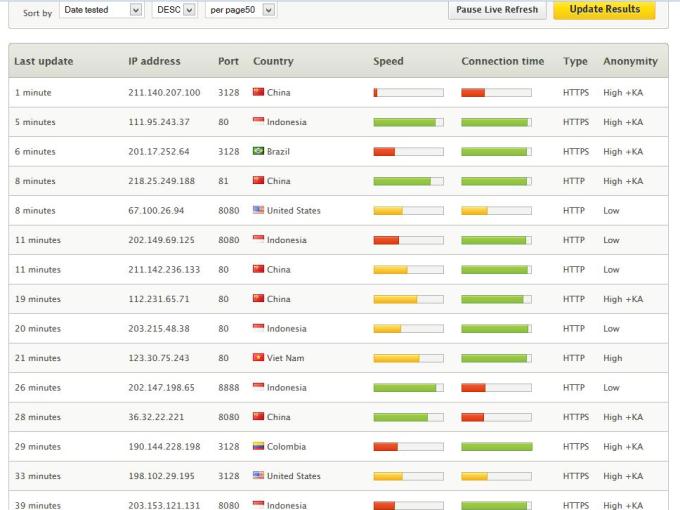The width and height of the screenshot is (680, 510).
Task: Click '29 minutes' last update cell
Action: click(x=38, y=446)
